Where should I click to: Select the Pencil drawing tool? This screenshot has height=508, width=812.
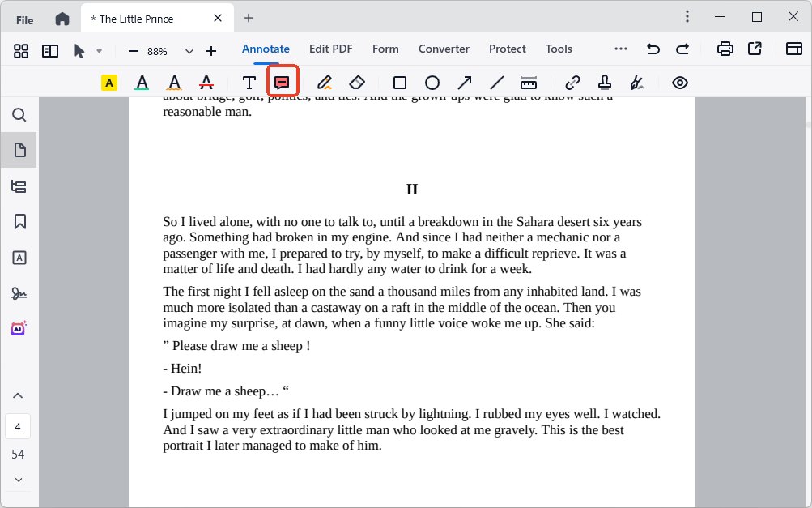click(325, 82)
